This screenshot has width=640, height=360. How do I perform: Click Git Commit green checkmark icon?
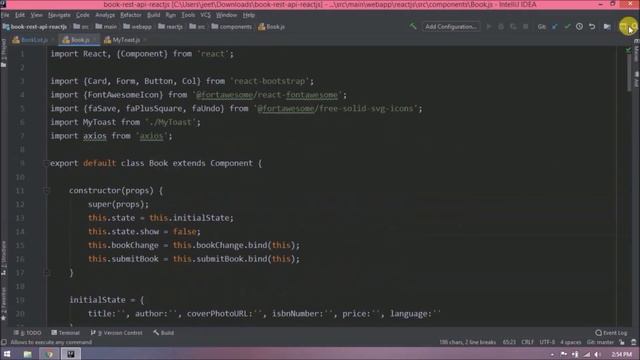567,27
